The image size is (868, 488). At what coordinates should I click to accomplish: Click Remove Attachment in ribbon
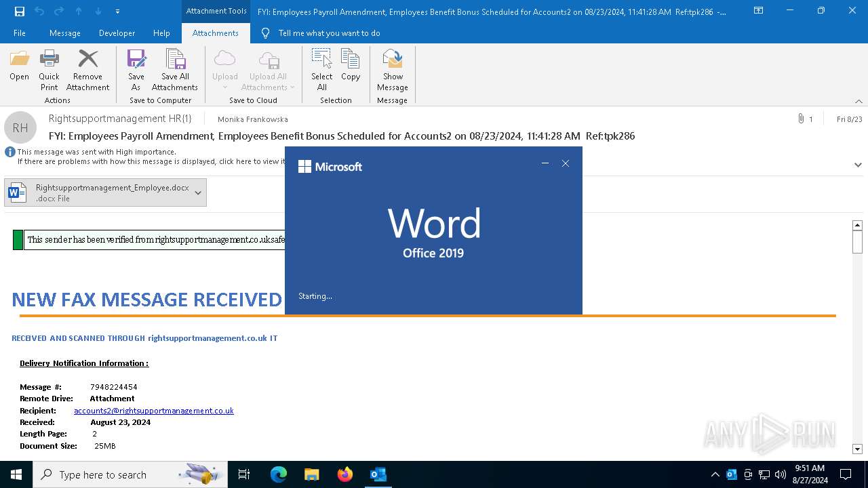pyautogui.click(x=87, y=70)
